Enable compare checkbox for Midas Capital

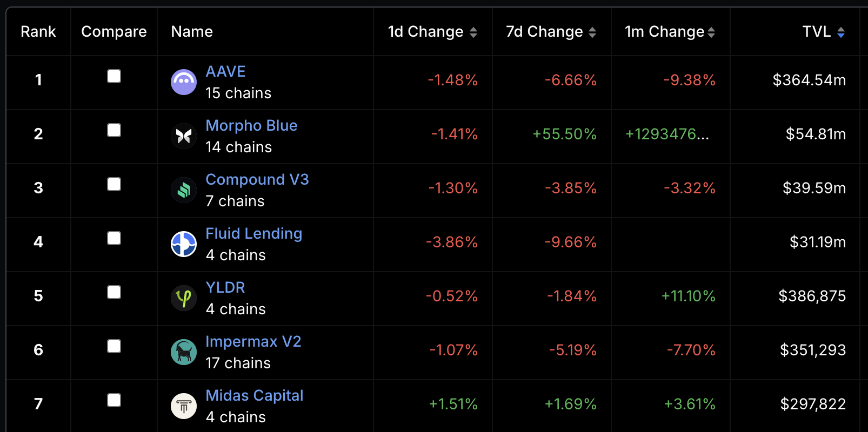(x=114, y=400)
